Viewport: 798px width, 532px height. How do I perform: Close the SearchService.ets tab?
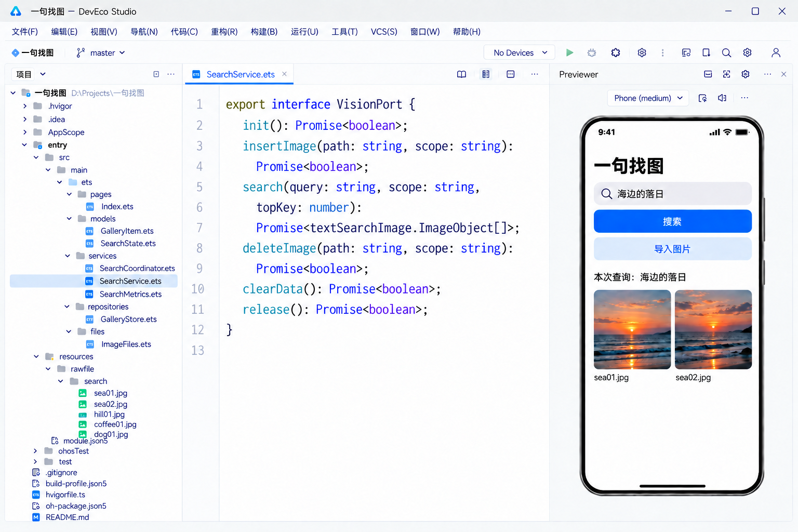tap(284, 74)
